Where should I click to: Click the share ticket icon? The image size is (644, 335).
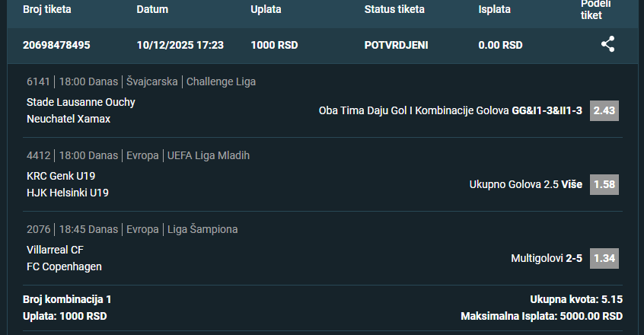coord(607,44)
